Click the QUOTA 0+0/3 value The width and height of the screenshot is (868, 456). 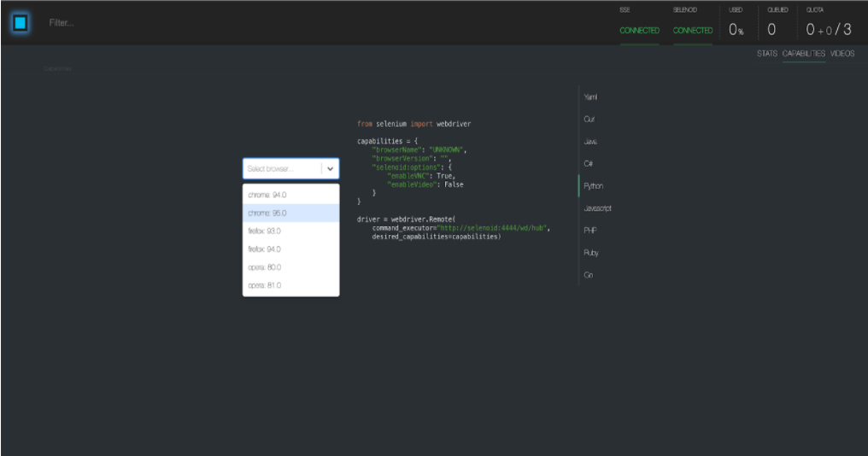pos(828,29)
